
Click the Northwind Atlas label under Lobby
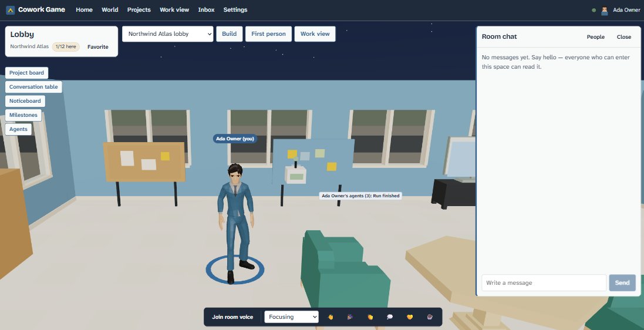29,47
